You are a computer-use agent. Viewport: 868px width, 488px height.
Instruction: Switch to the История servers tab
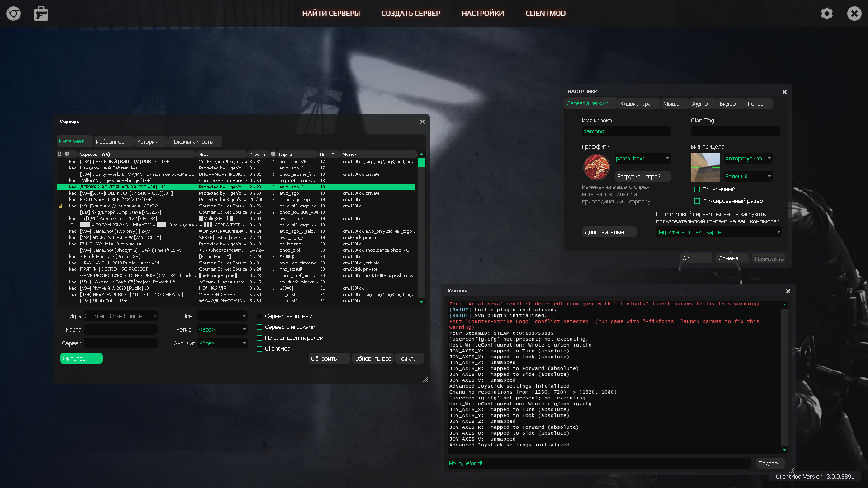(151, 141)
